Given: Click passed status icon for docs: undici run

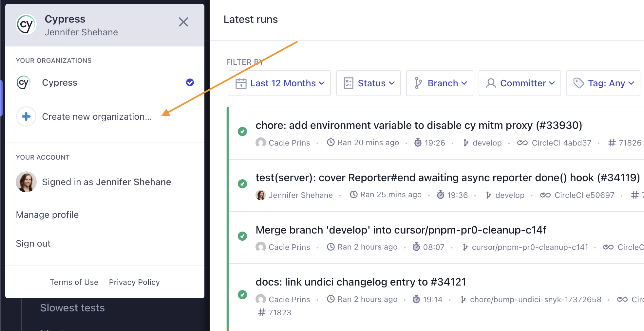Looking at the screenshot, I should pos(242,294).
